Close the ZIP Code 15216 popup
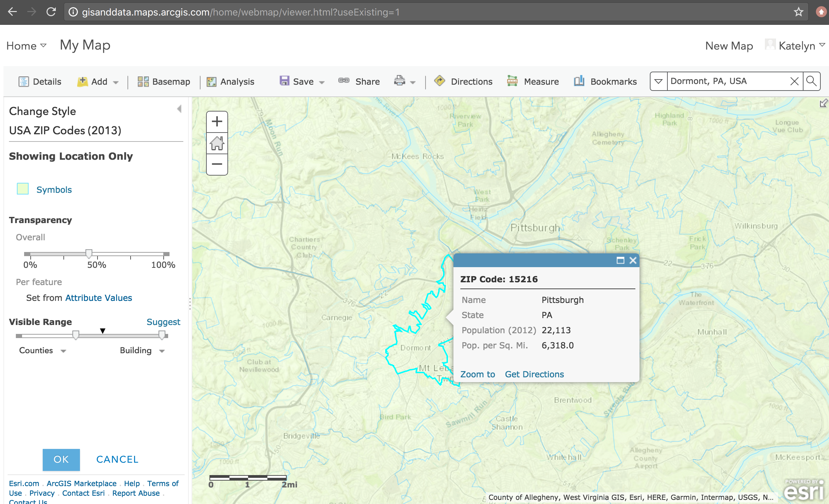829x504 pixels. 633,261
